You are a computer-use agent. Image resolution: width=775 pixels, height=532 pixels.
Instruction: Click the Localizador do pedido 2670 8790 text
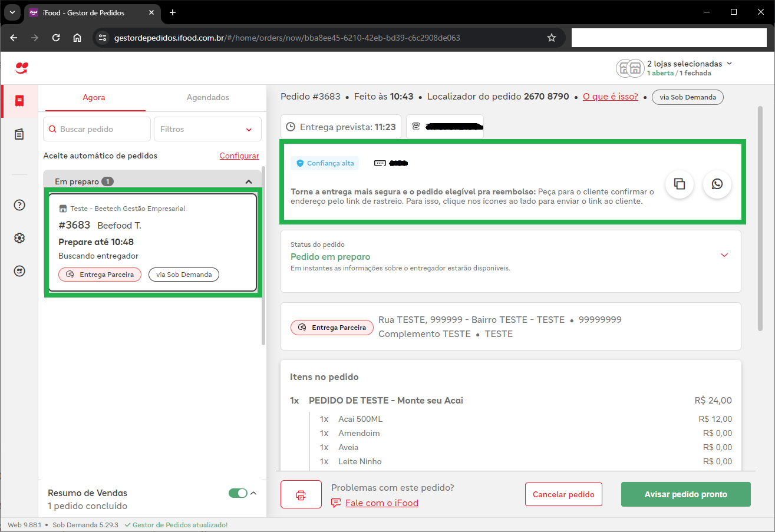coord(498,97)
